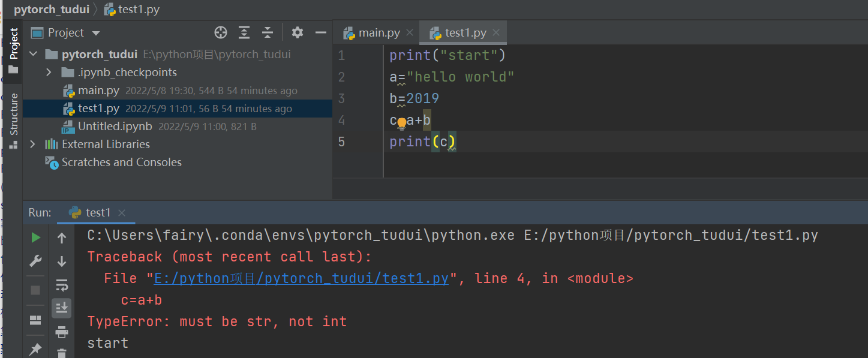
Task: Expand External Libraries node
Action: click(33, 145)
